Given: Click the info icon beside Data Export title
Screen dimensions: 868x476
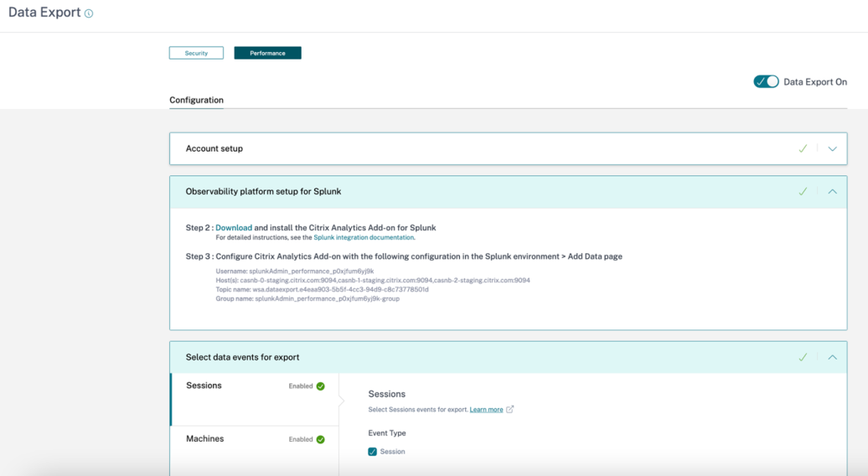Looking at the screenshot, I should [x=89, y=13].
